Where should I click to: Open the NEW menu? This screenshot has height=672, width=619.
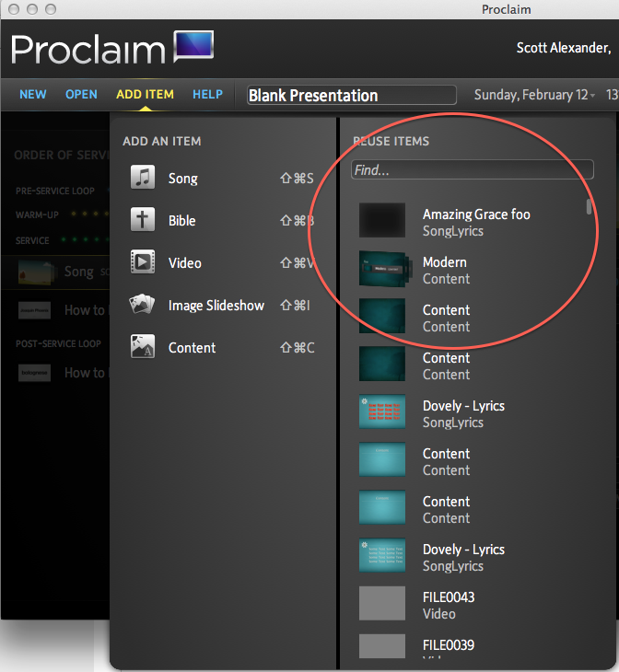(33, 94)
